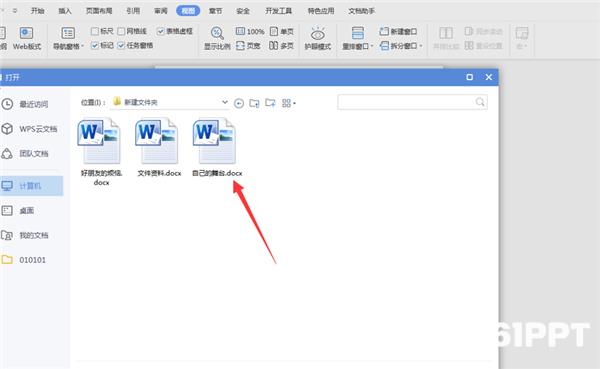Open the 显示比例 zoom dialog
Screen dimensions: 600x369
pos(217,38)
